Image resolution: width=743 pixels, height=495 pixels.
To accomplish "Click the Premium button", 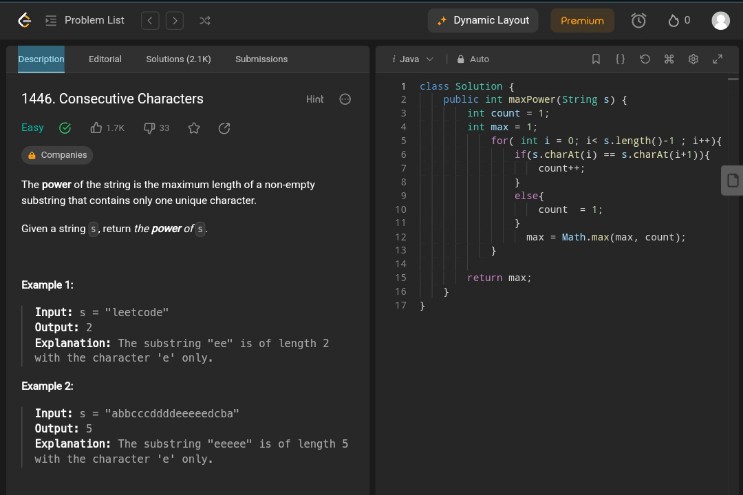I will (x=582, y=20).
